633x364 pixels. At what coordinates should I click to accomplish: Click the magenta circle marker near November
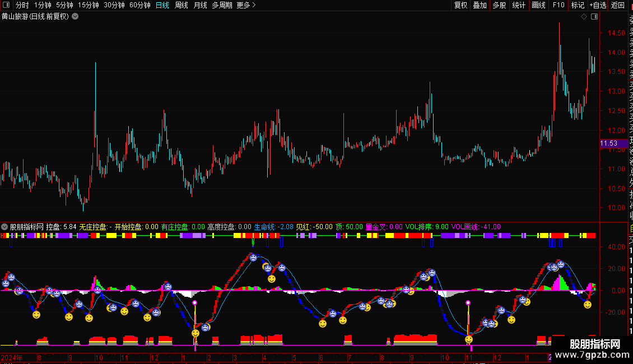(468, 302)
